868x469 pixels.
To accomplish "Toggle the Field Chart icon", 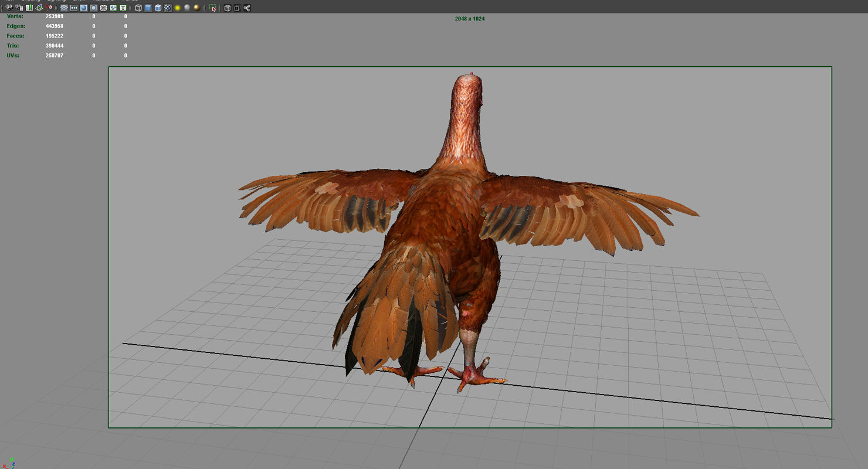I will (x=103, y=8).
